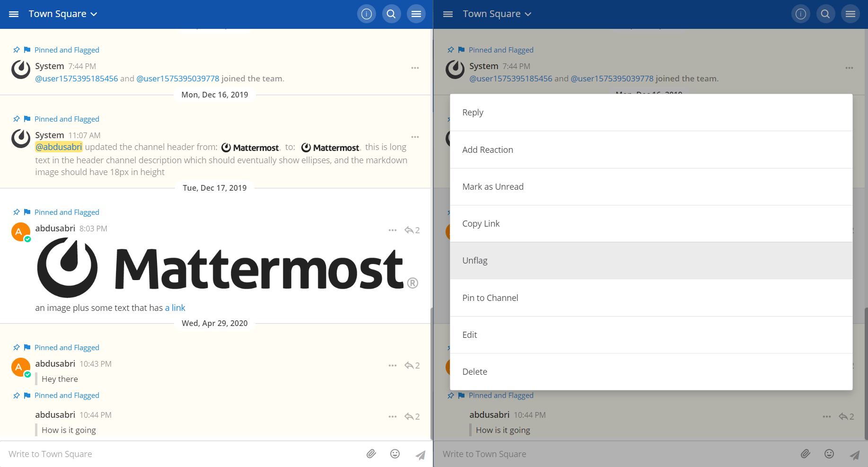Click list menu icon in right panel header
Screen dimensions: 868x467
pyautogui.click(x=850, y=14)
